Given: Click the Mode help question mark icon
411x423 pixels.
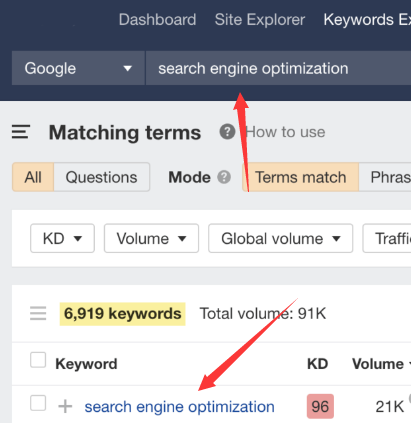Looking at the screenshot, I should [224, 177].
